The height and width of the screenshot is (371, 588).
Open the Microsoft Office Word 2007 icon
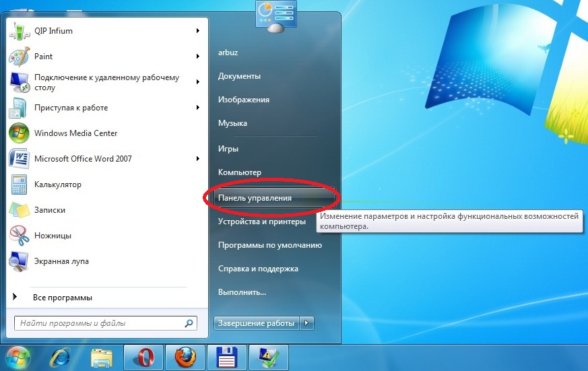[x=19, y=158]
